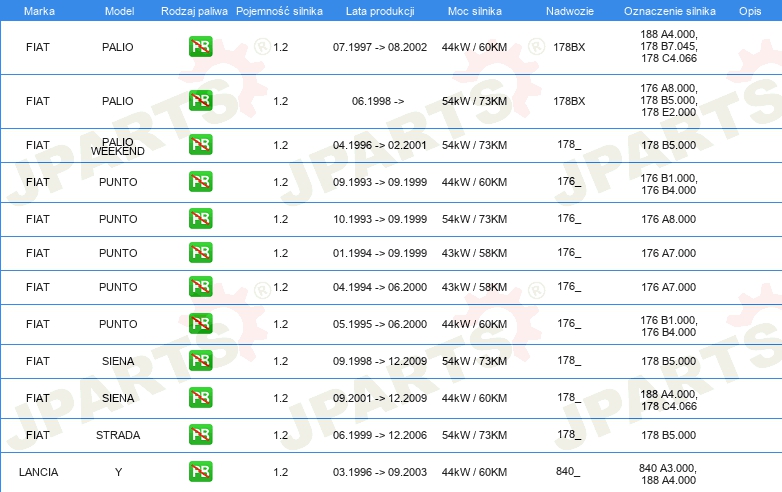This screenshot has width=782, height=492.
Task: Select the date cell 06.1998 ->
Action: click(x=378, y=101)
